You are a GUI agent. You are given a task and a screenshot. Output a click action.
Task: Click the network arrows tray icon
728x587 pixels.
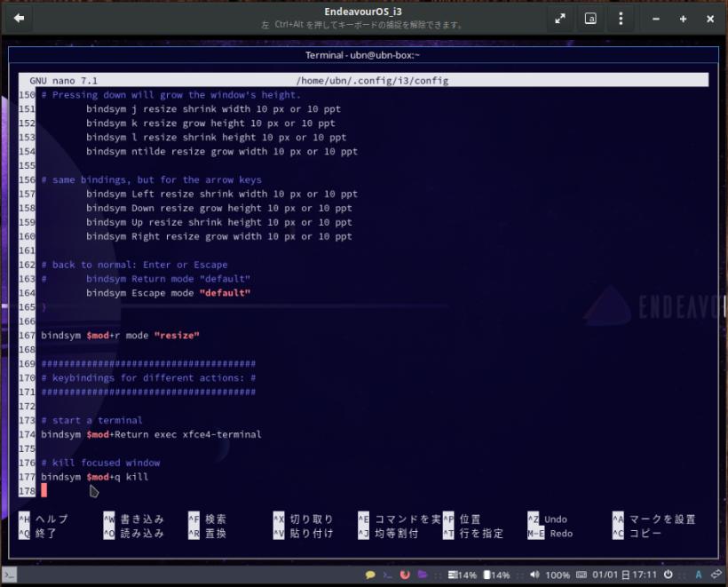[x=716, y=575]
